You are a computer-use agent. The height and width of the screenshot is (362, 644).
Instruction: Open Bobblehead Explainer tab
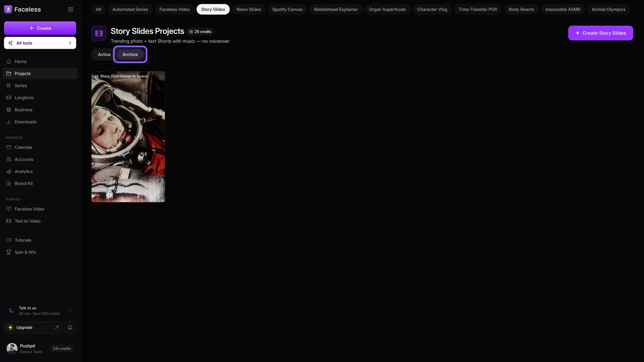pos(336,9)
